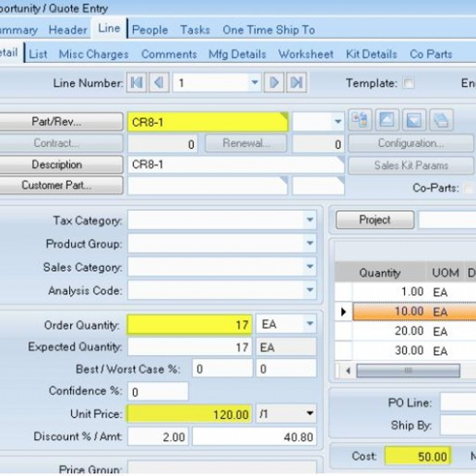Toggle the Co-Parts checkbox
The width and height of the screenshot is (476, 476).
tap(469, 188)
